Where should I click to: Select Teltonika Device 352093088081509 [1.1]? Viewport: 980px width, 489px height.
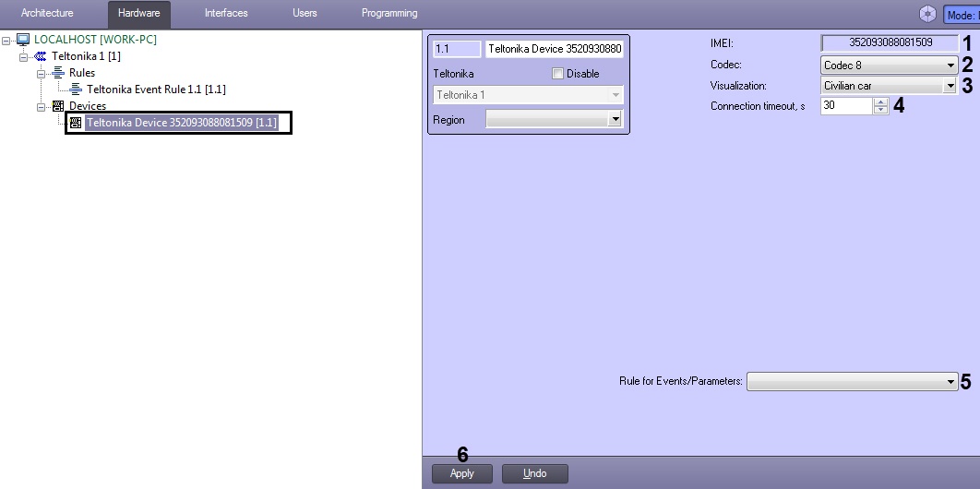[x=181, y=123]
